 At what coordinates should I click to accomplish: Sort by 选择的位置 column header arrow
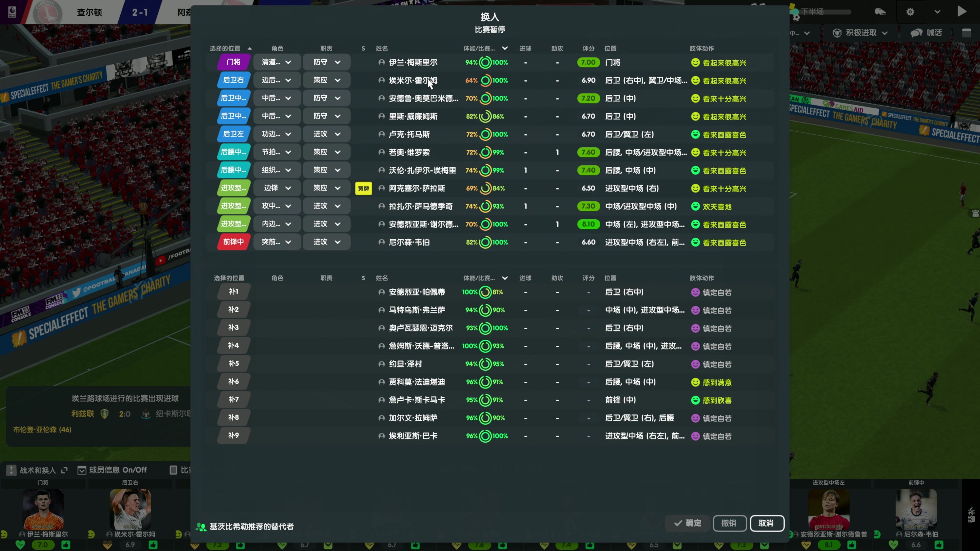point(250,49)
